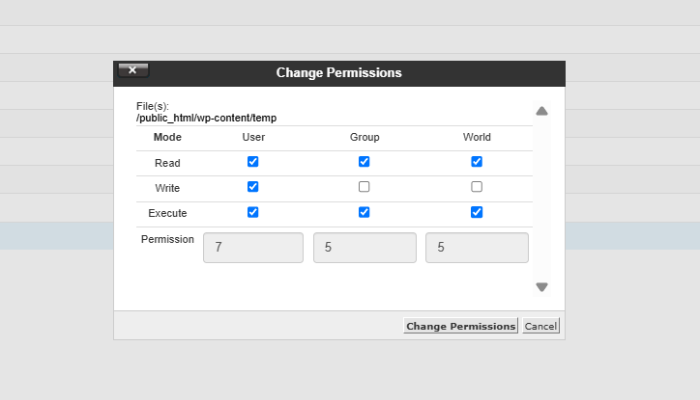The width and height of the screenshot is (700, 400).
Task: Focus the World permission number field
Action: (x=477, y=247)
